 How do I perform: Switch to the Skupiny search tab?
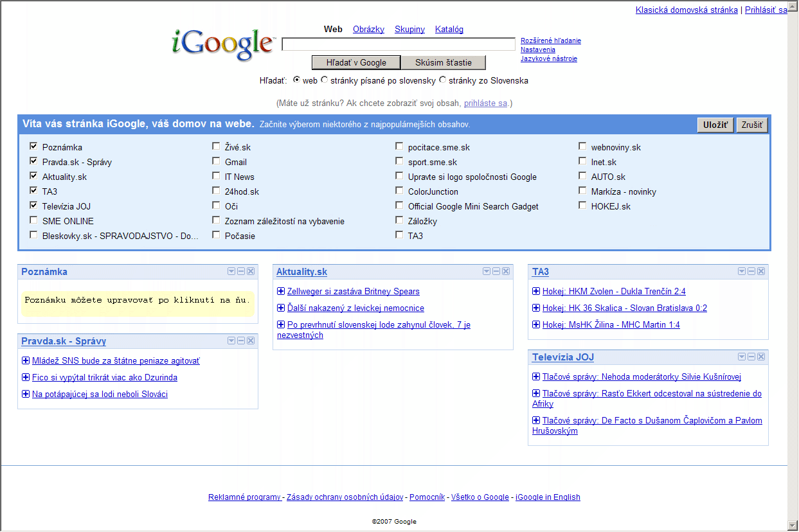pyautogui.click(x=409, y=29)
